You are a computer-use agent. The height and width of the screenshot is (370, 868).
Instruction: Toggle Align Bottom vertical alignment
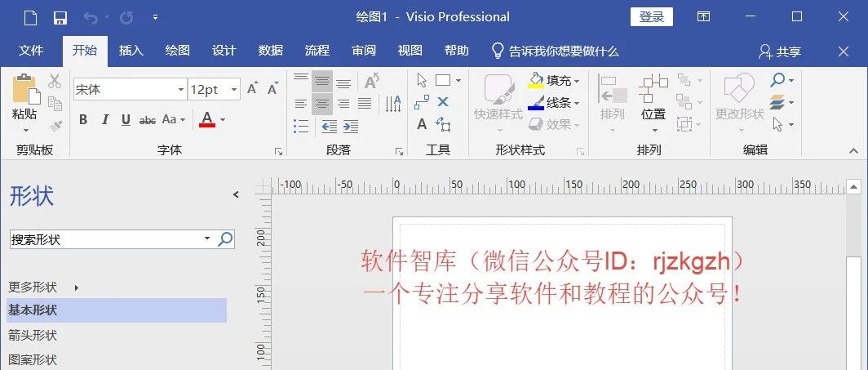343,82
